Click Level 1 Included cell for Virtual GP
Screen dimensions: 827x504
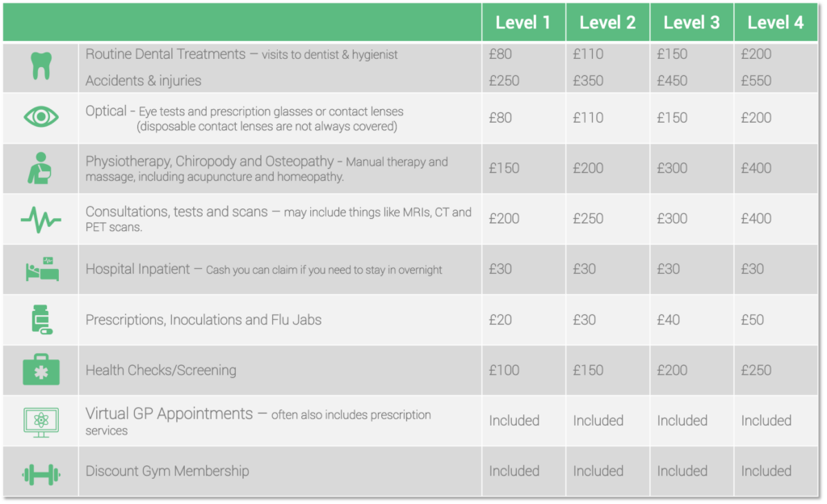pyautogui.click(x=514, y=421)
